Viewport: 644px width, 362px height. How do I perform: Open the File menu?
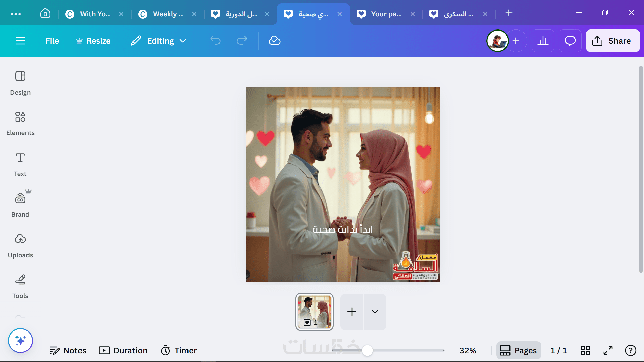pyautogui.click(x=52, y=41)
